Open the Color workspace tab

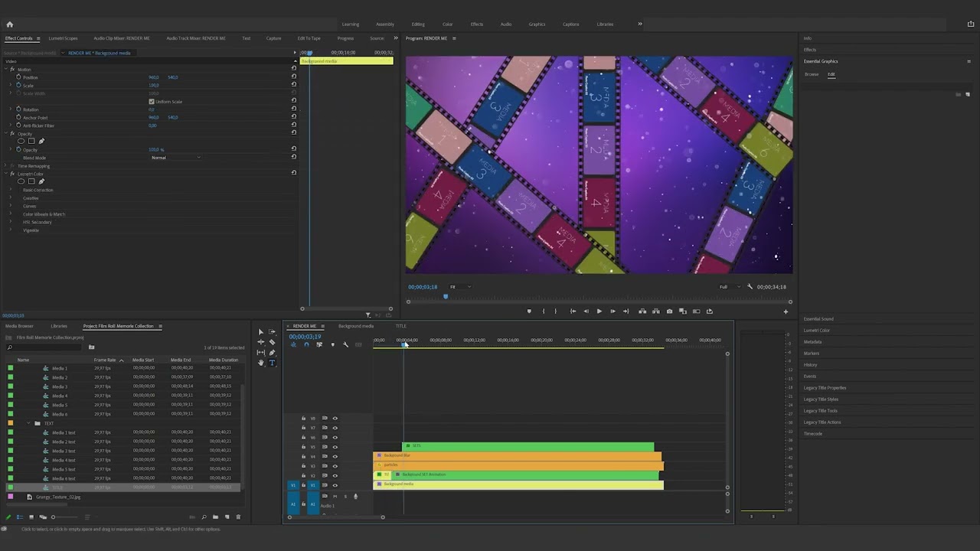pyautogui.click(x=447, y=24)
